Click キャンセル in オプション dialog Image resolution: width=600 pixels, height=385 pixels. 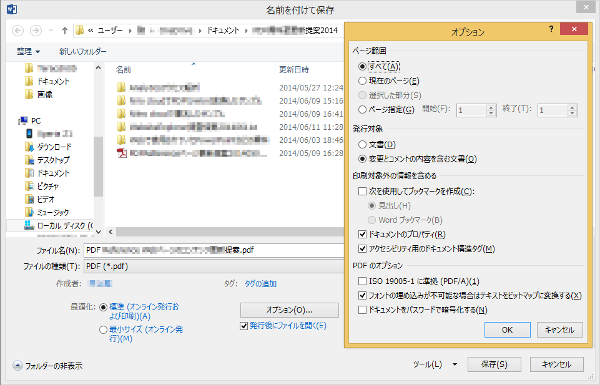pyautogui.click(x=560, y=330)
